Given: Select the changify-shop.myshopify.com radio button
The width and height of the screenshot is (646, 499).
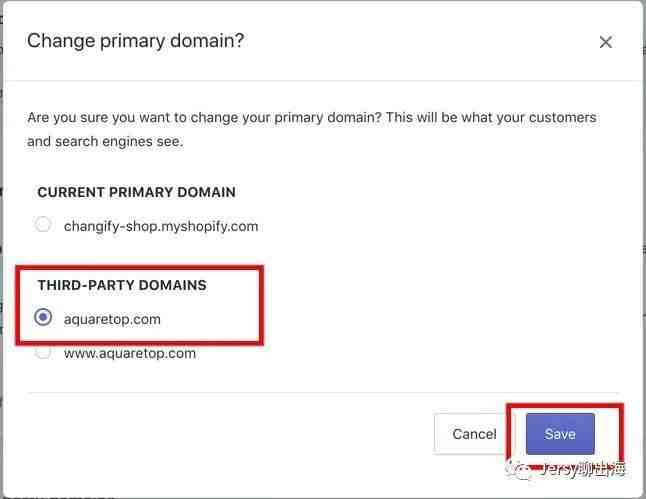Looking at the screenshot, I should coord(43,225).
